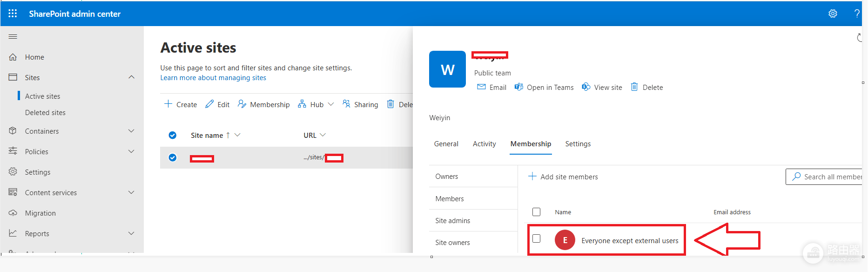Open the help question mark icon
This screenshot has height=272, width=868.
tap(857, 14)
